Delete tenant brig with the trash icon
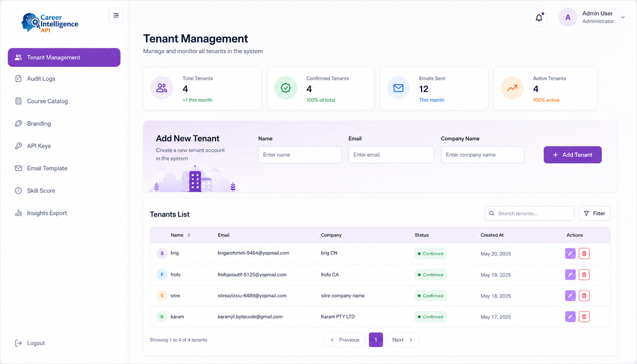Image resolution: width=637 pixels, height=364 pixels. (x=584, y=253)
